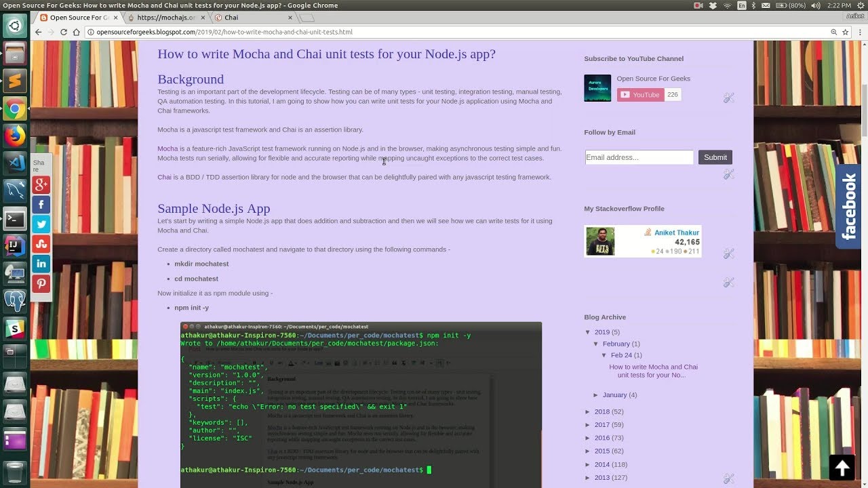The height and width of the screenshot is (488, 868).
Task: Open Chrome home page button
Action: coord(77,32)
